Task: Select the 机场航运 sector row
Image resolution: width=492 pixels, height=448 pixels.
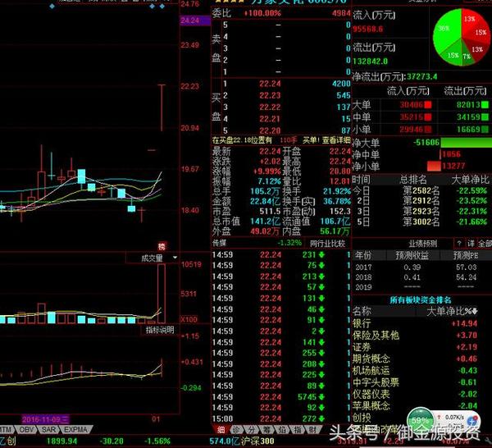Action: pos(415,371)
